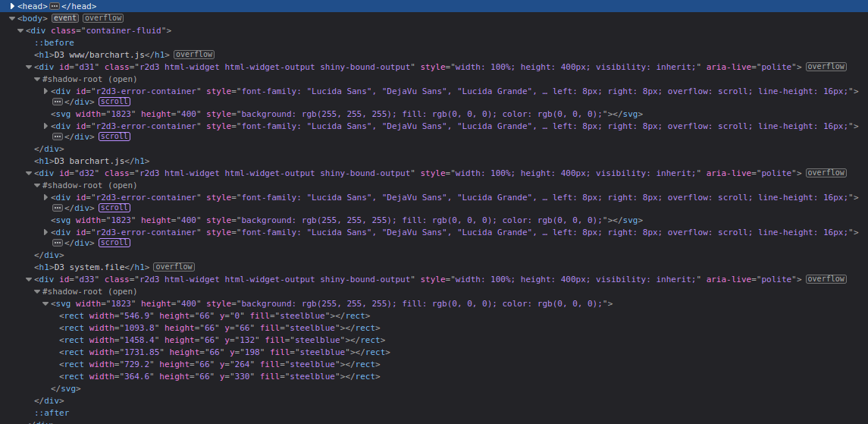Click the class value "container-fluid"

point(124,30)
